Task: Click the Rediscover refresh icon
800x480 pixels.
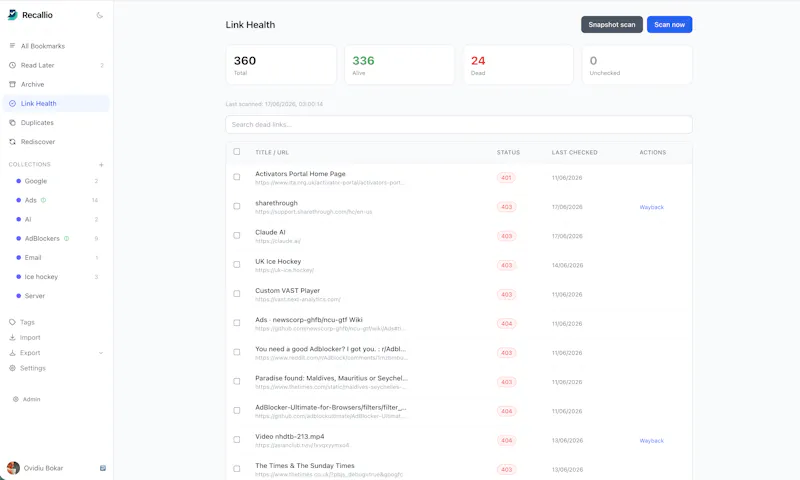Action: (x=12, y=142)
